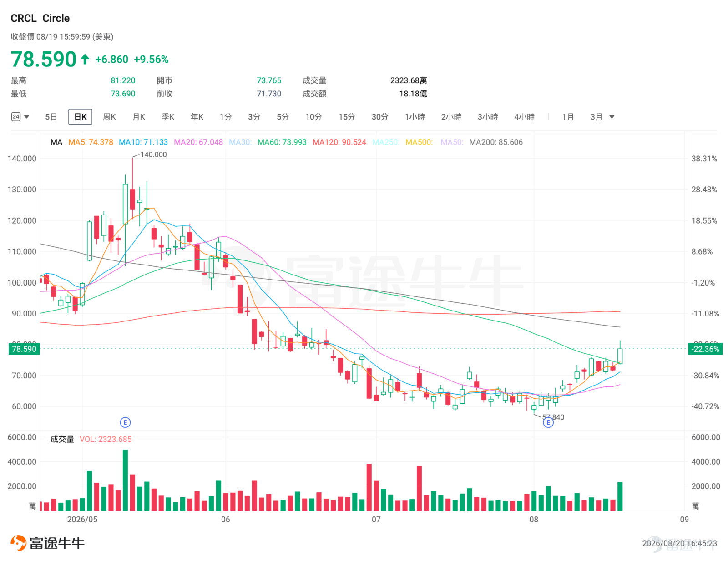Select the 1分 interval
Screen dimensions: 728x561
coord(226,117)
